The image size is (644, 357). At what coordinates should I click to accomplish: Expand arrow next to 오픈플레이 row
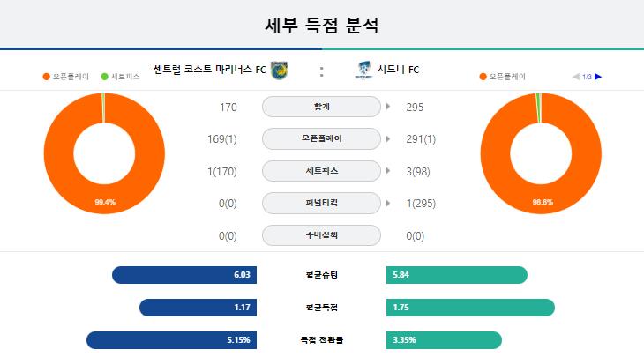(388, 138)
